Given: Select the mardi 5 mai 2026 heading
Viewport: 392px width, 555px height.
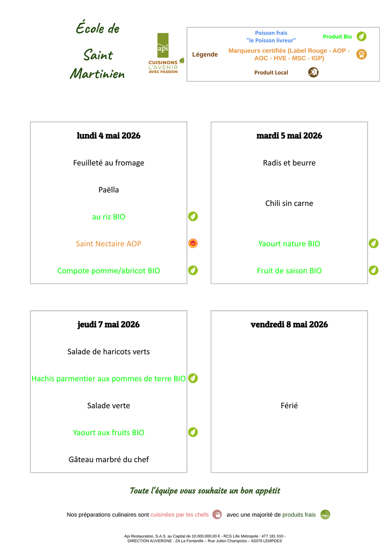Looking at the screenshot, I should pyautogui.click(x=289, y=136).
